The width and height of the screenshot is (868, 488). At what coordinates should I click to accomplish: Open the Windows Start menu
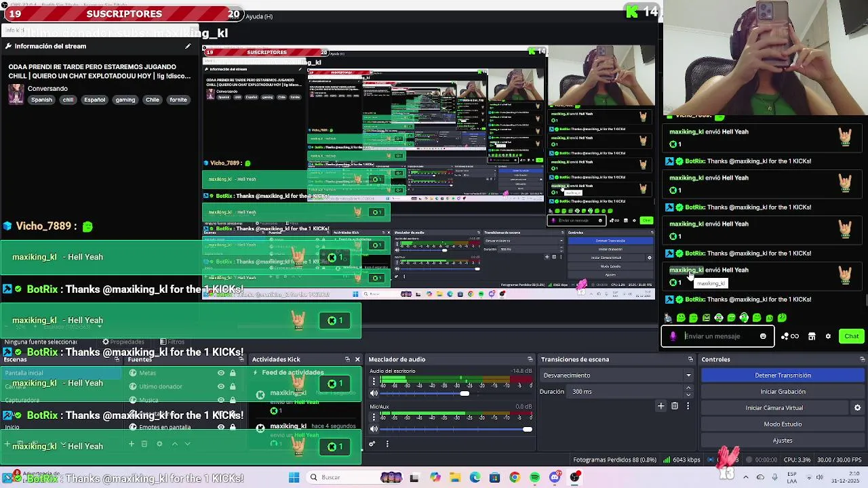(x=294, y=477)
